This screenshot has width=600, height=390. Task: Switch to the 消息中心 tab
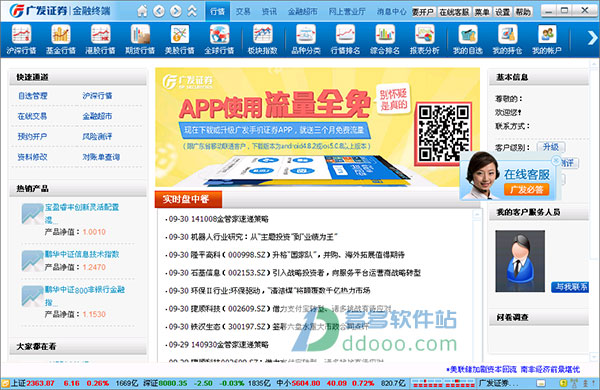pos(391,11)
